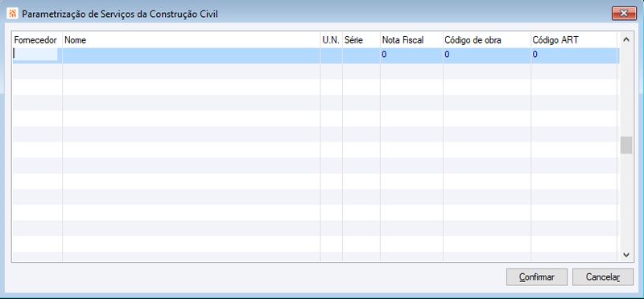Focus the Fornecedor input cell in first row
The width and height of the screenshot is (644, 299).
(x=35, y=54)
